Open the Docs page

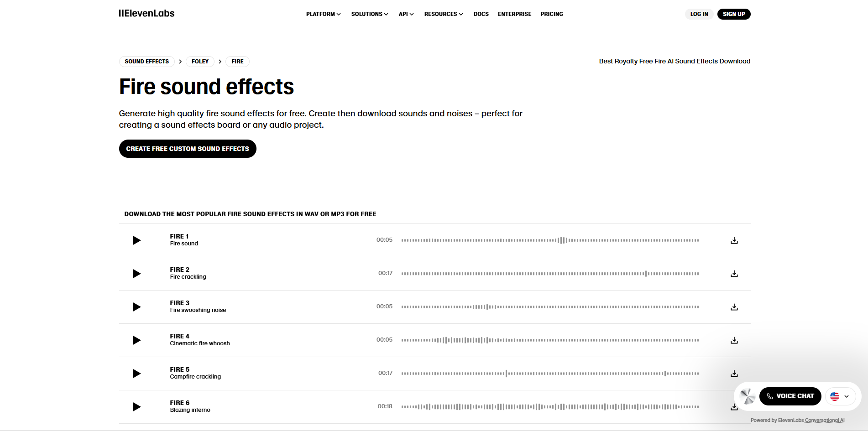tap(481, 14)
